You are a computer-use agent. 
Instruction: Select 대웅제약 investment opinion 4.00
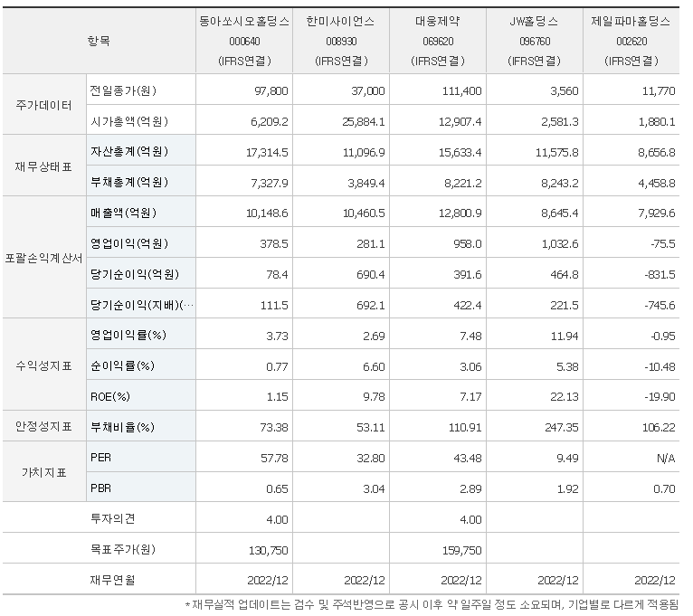click(470, 520)
